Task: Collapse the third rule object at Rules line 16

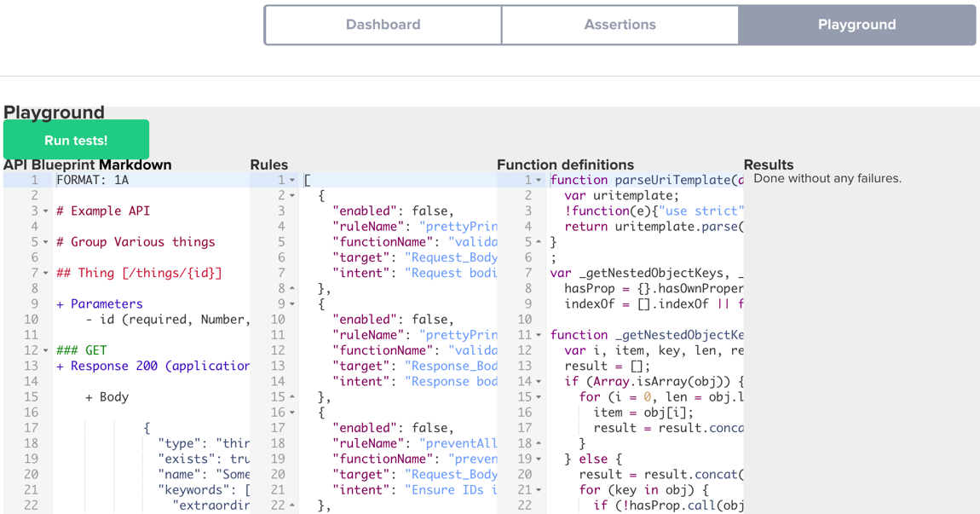Action: pyautogui.click(x=292, y=413)
